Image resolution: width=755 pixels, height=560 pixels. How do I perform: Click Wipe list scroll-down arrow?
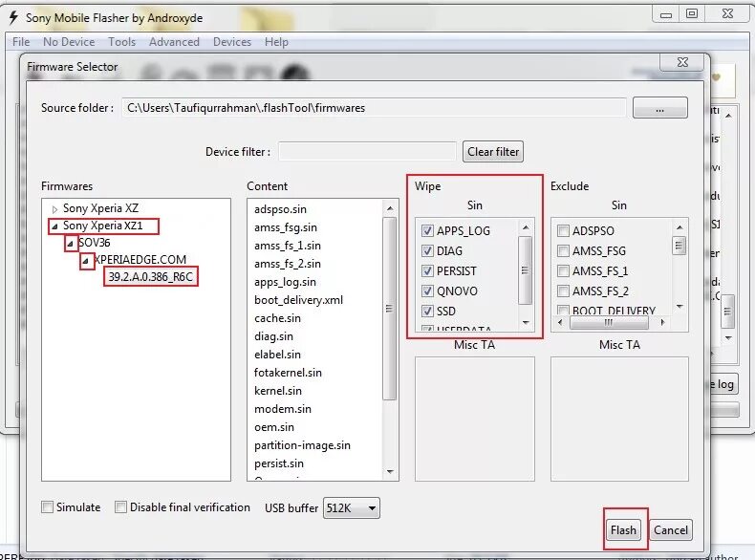(x=526, y=323)
